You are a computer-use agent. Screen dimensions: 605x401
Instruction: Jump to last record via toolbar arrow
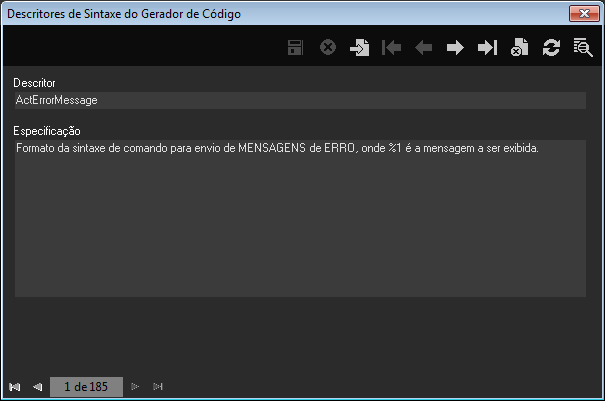(487, 48)
